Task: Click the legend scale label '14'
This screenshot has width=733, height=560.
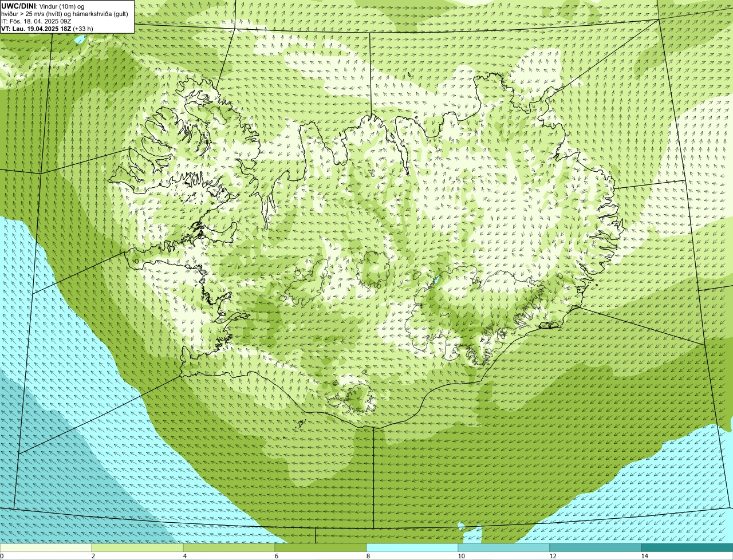Action: pos(644,556)
